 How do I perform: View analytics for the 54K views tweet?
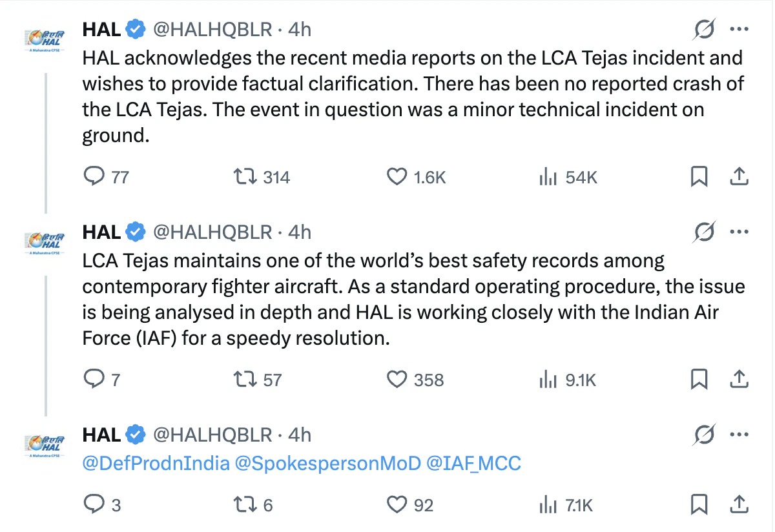pyautogui.click(x=548, y=177)
